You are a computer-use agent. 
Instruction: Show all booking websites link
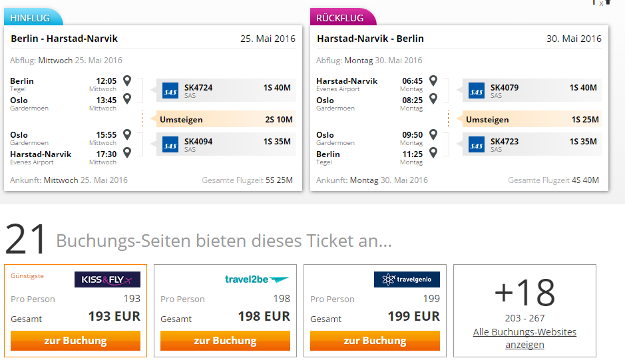coord(524,338)
